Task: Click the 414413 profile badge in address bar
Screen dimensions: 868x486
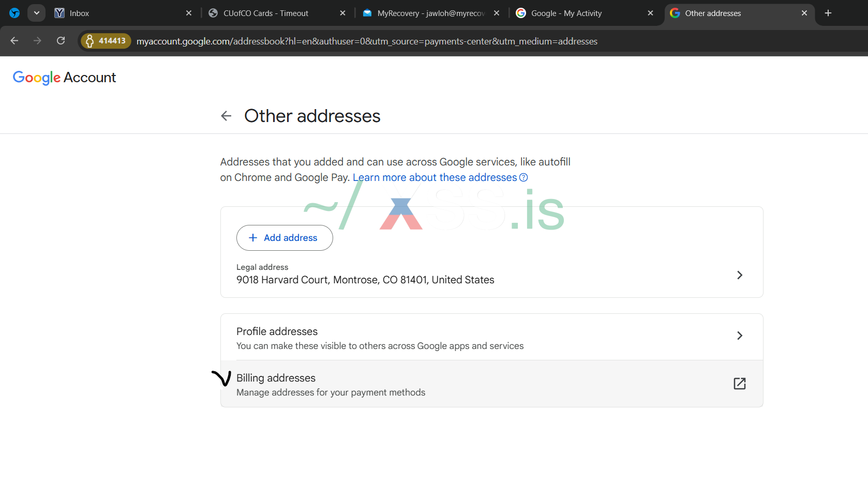Action: [x=106, y=41]
